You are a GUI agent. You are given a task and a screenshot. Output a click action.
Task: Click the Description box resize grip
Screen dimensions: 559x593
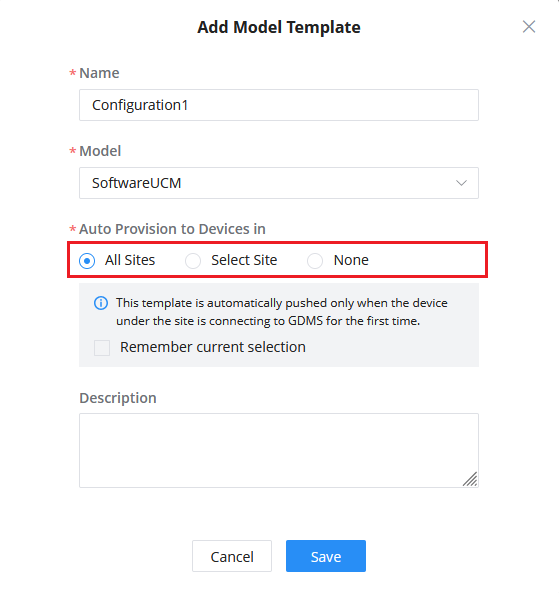470,479
